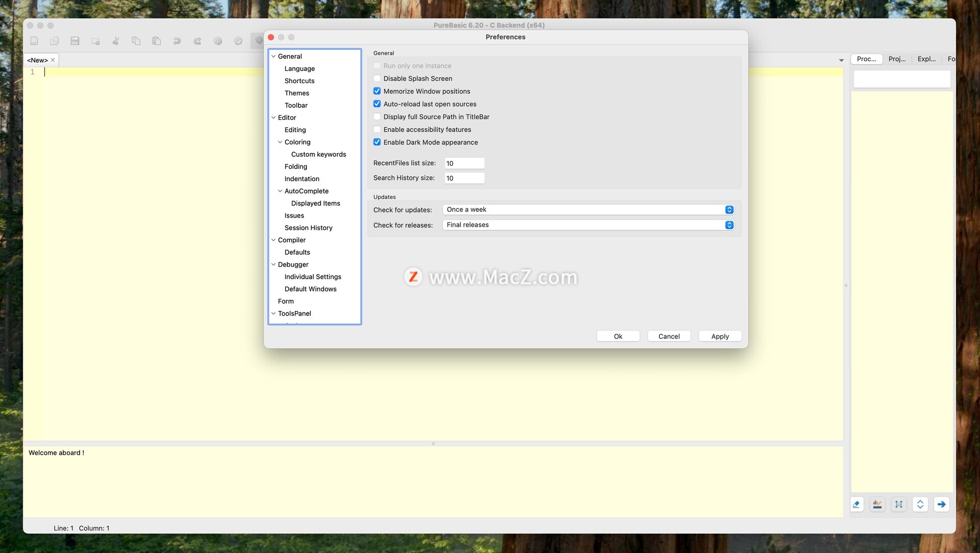Click the Open file toolbar icon
980x553 pixels.
click(55, 41)
